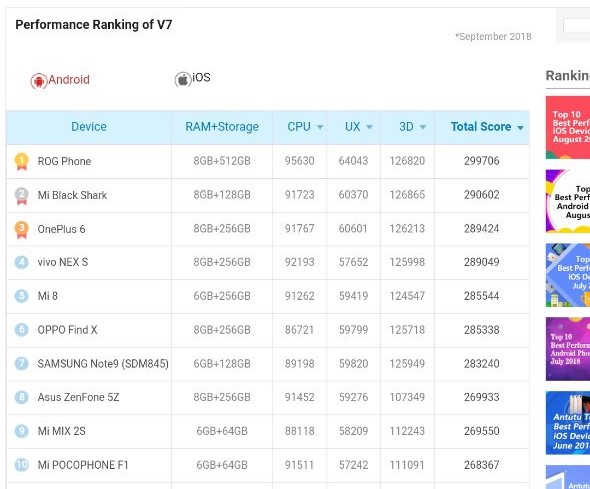
Task: Sort by 3D dropdown arrow
Action: (x=423, y=127)
